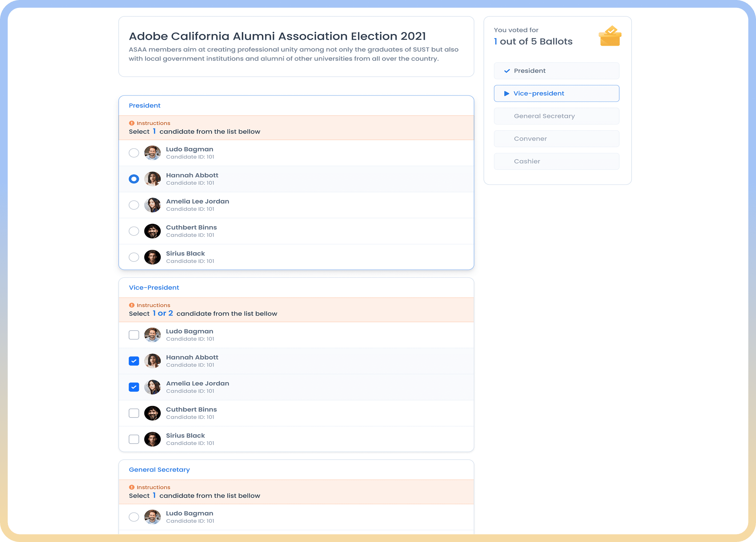756x542 pixels.
Task: Check Cuthbert Binns for Vice-President
Action: 134,413
